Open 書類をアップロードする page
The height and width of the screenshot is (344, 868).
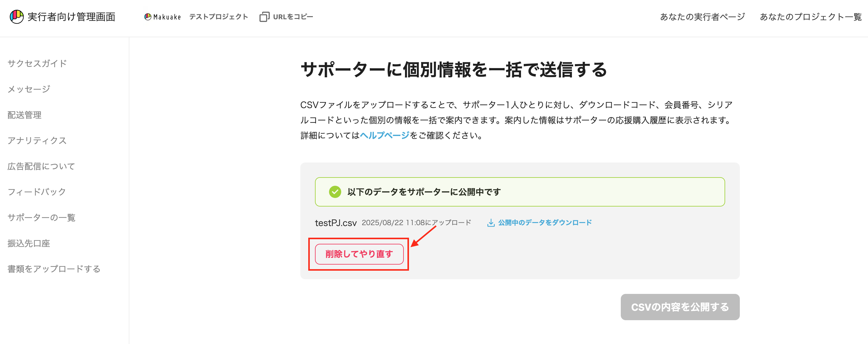point(54,269)
